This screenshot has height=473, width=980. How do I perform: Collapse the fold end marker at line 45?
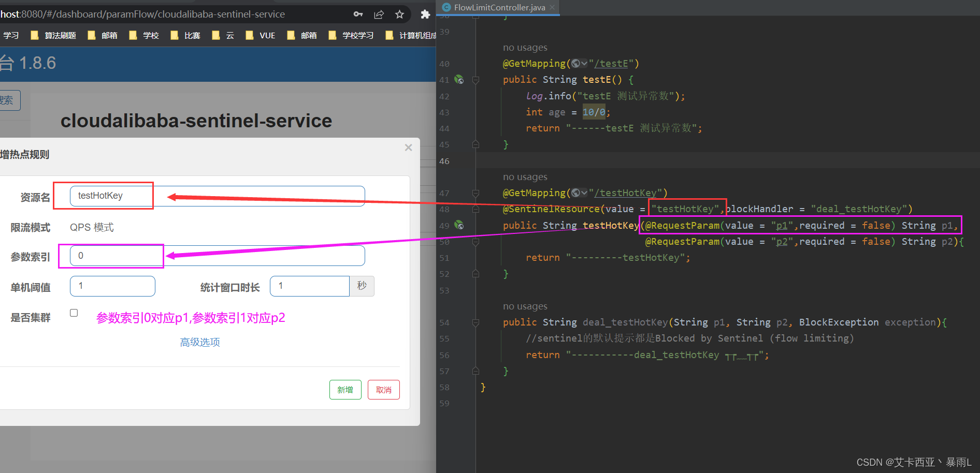(x=475, y=144)
